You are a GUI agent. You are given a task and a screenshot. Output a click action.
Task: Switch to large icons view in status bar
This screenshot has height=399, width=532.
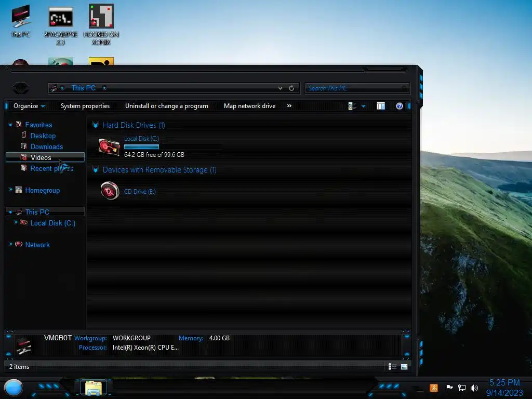pos(404,366)
